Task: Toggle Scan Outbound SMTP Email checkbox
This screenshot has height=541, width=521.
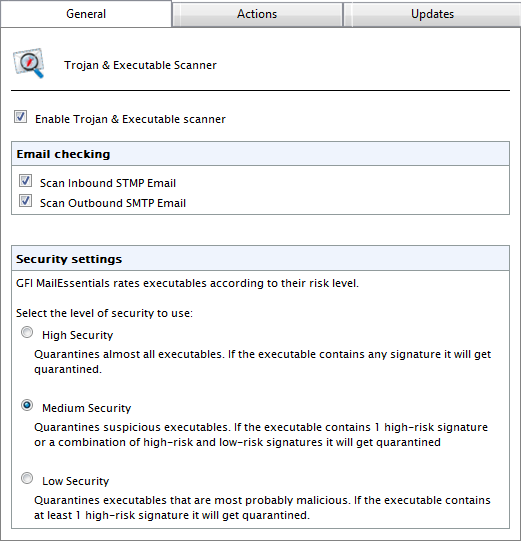Action: pyautogui.click(x=26, y=200)
